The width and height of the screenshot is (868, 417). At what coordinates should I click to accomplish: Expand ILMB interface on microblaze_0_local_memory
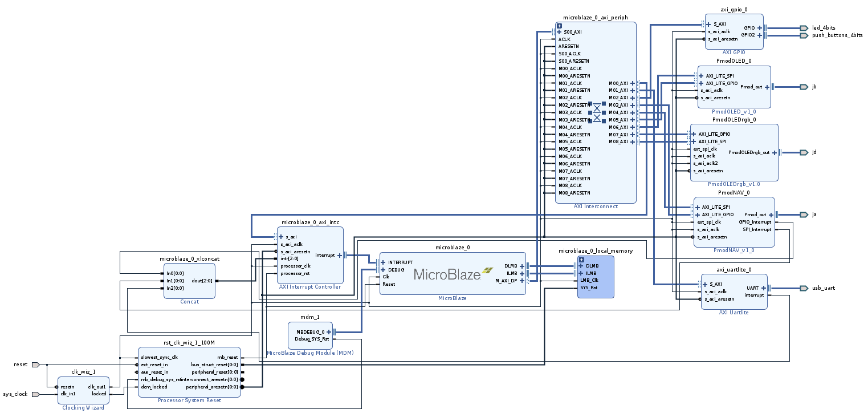581,273
